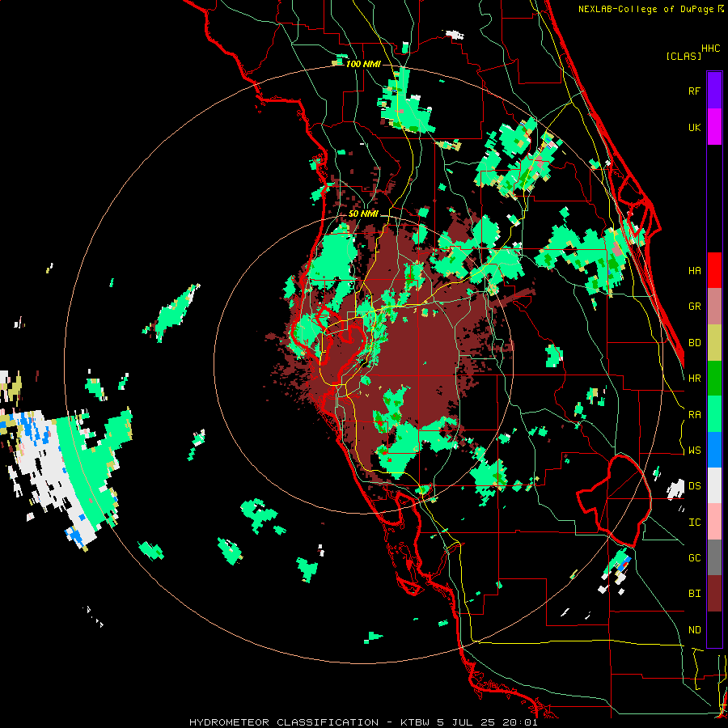Image resolution: width=728 pixels, height=728 pixels.
Task: Click the "50 NMI" range ring label
Action: 363,214
